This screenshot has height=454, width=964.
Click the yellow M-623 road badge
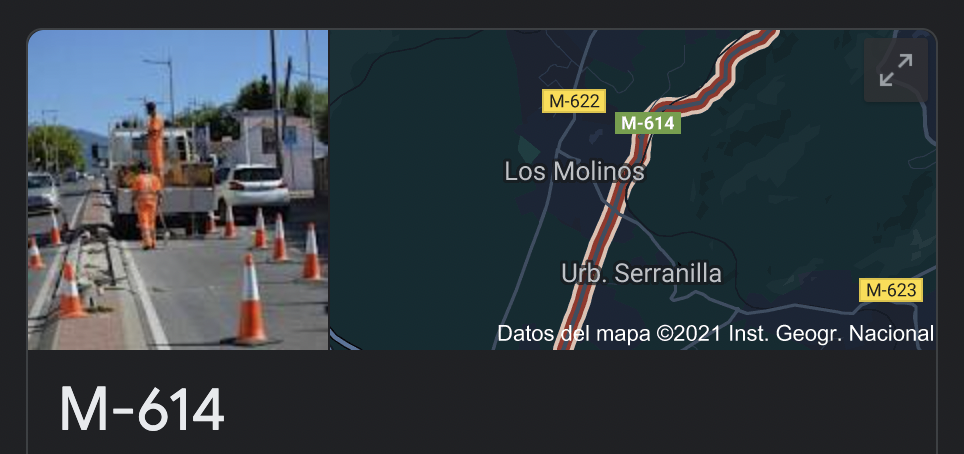pyautogui.click(x=891, y=290)
